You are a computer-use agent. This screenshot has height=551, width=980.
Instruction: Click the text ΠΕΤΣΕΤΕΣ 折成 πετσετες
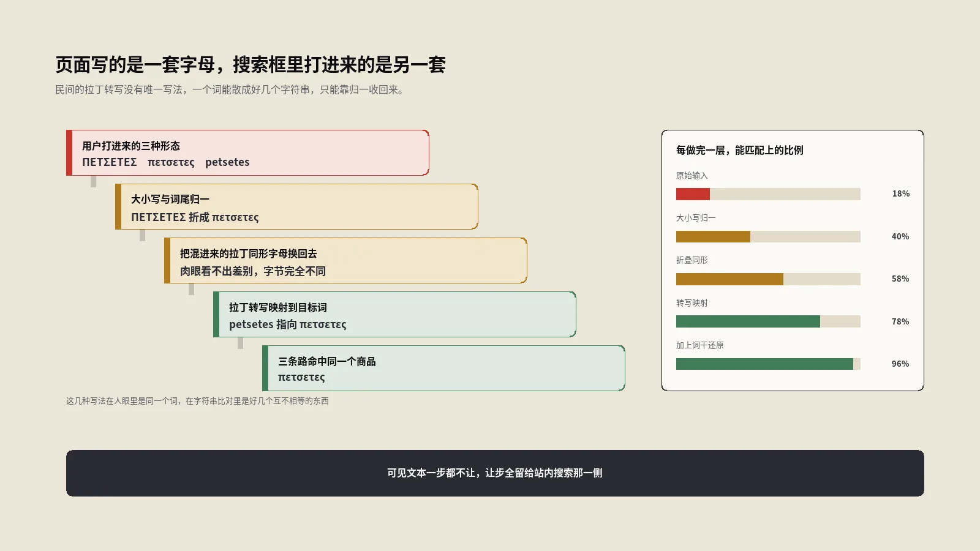click(x=195, y=217)
